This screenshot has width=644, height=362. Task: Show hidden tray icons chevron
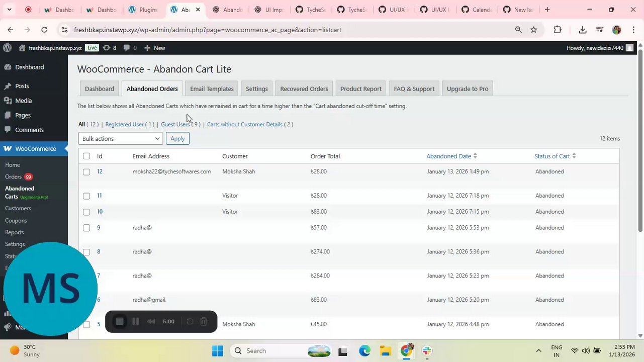tap(538, 351)
